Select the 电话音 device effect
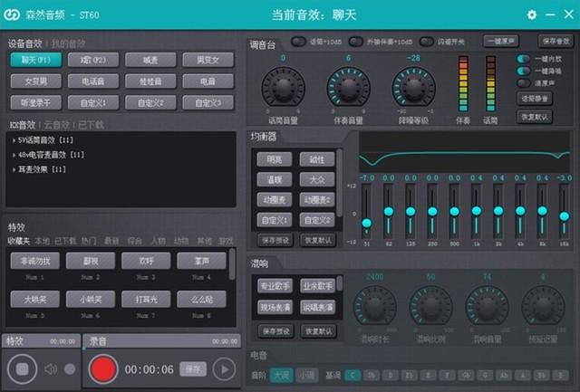Screen dimensions: 580x392 (x=93, y=81)
